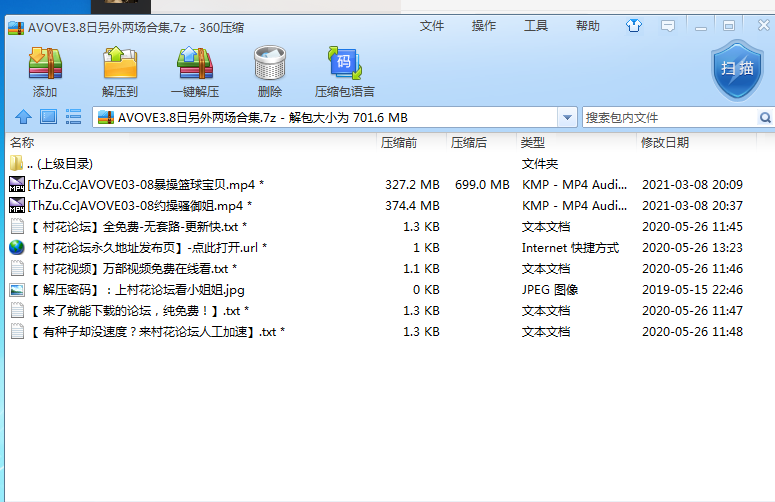This screenshot has width=775, height=502.
Task: Switch to list details view
Action: (73, 118)
